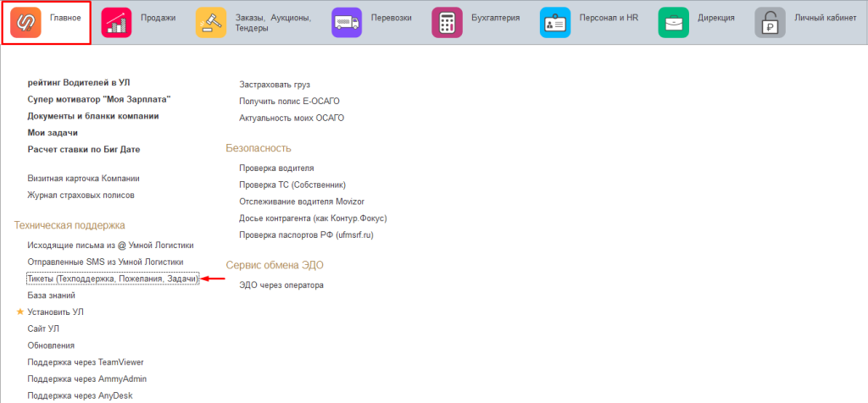Open the Главное tab label
The width and height of the screenshot is (868, 403).
click(65, 18)
